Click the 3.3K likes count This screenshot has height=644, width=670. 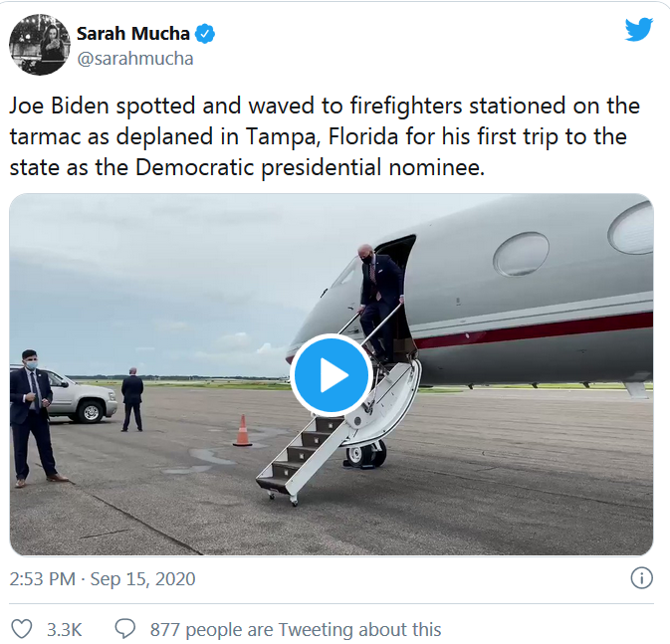pyautogui.click(x=65, y=629)
